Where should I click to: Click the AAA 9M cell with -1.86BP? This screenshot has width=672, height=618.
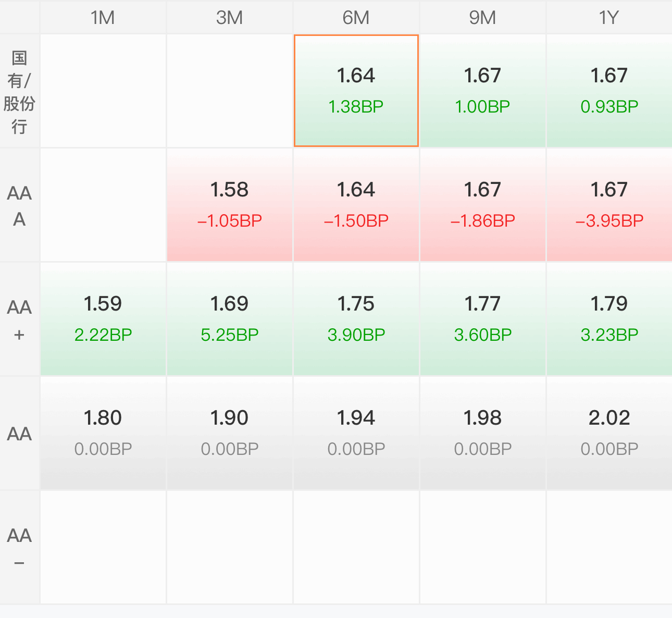[483, 205]
